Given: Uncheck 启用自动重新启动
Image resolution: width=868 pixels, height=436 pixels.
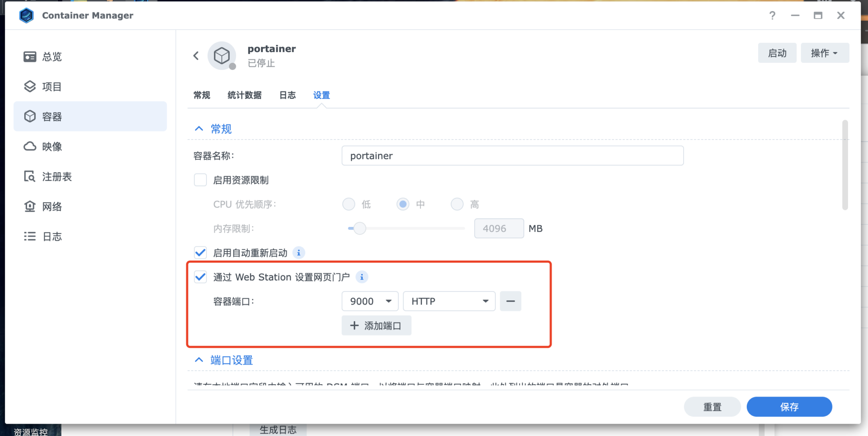Looking at the screenshot, I should coord(200,252).
